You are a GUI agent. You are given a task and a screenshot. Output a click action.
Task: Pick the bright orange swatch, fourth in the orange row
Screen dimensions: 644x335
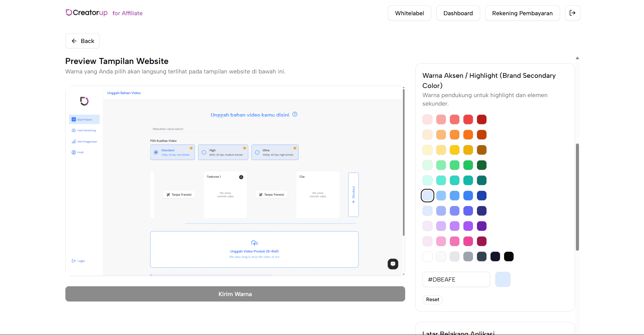pos(468,135)
